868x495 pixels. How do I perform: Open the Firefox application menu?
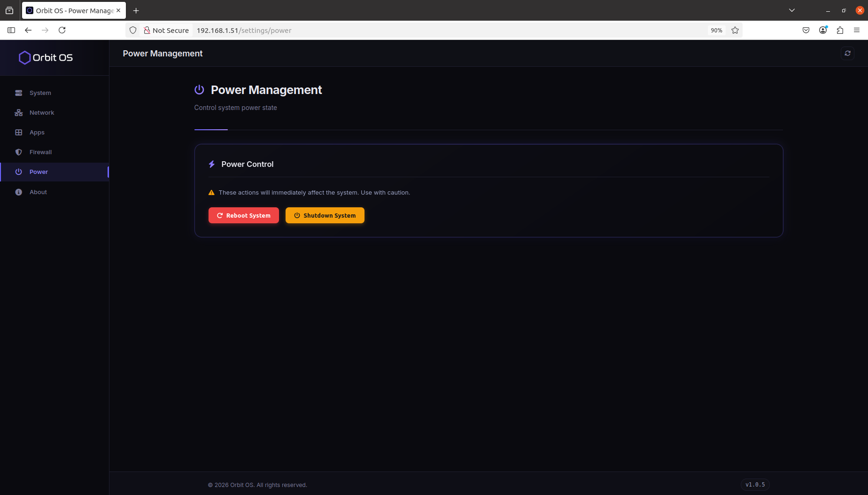857,30
